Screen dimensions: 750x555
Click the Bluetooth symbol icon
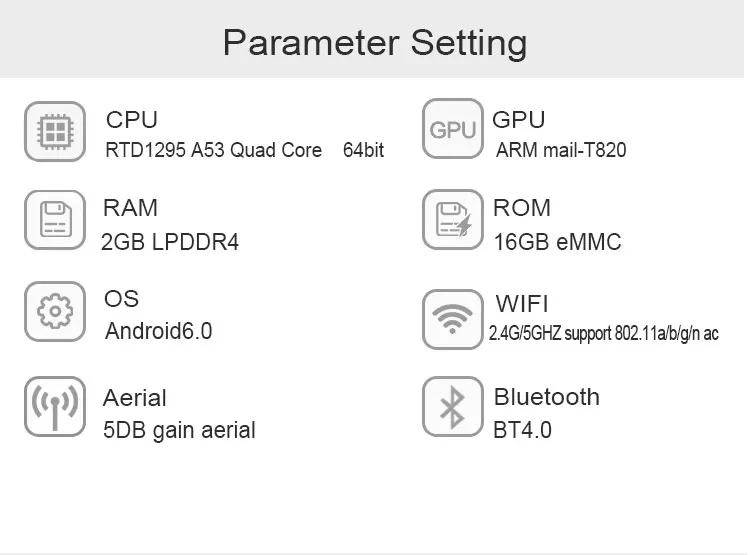tap(452, 407)
